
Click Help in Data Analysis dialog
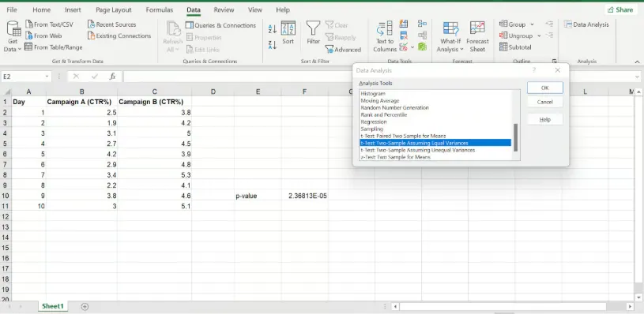[x=545, y=120]
